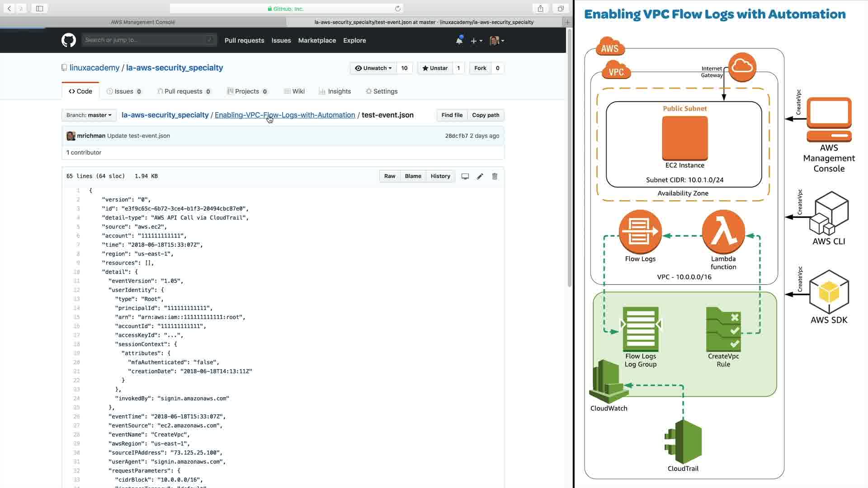Expand the Branch: master selector
868x488 pixels.
(x=89, y=115)
